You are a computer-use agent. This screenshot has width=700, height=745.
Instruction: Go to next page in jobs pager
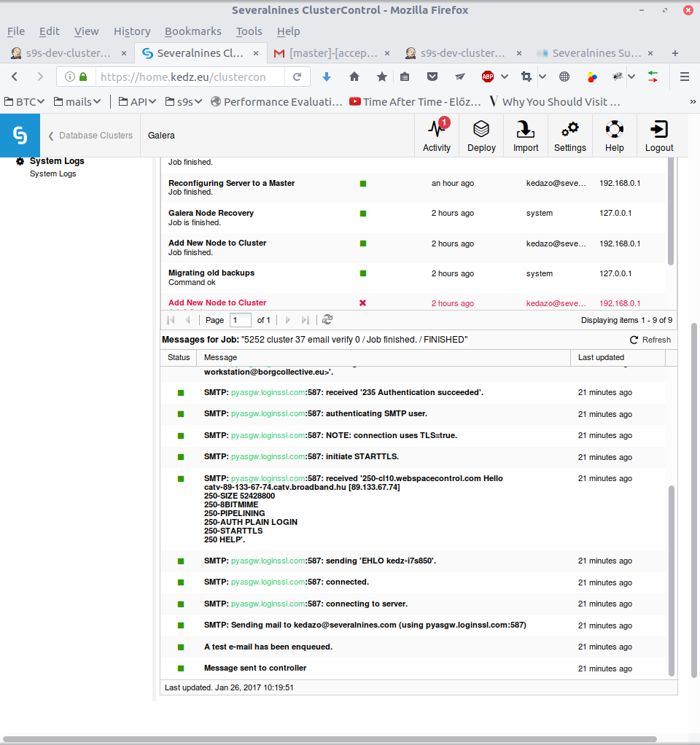pos(287,320)
